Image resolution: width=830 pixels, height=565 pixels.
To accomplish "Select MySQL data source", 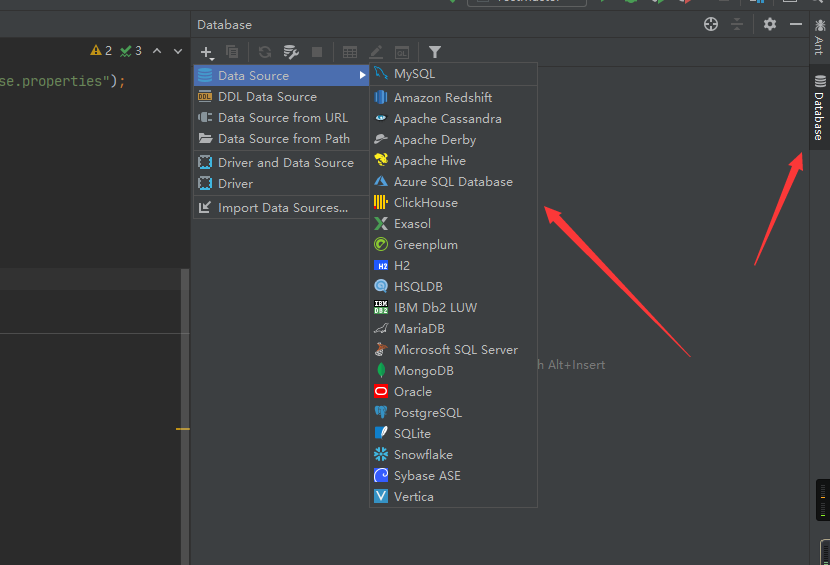I will point(454,74).
